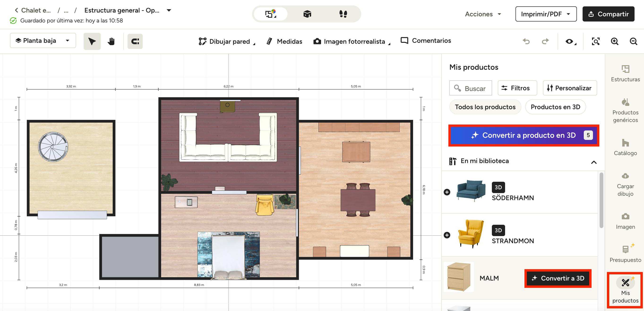Screen dimensions: 644x311
Task: Open Planta baja floor dropdown
Action: point(43,40)
